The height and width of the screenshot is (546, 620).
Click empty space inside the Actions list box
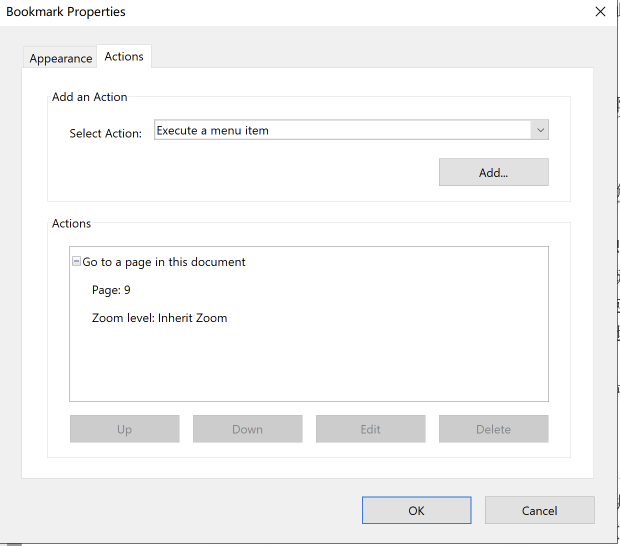click(308, 364)
